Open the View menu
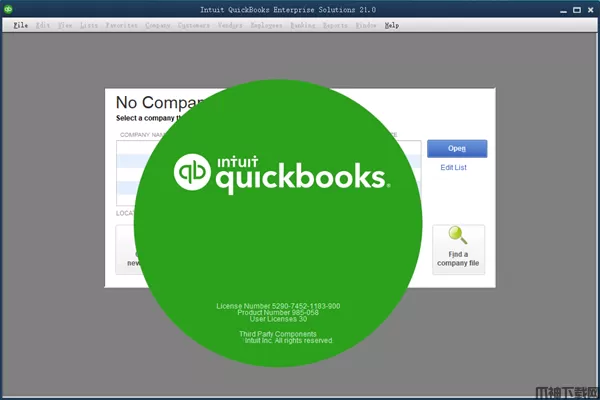 click(65, 25)
